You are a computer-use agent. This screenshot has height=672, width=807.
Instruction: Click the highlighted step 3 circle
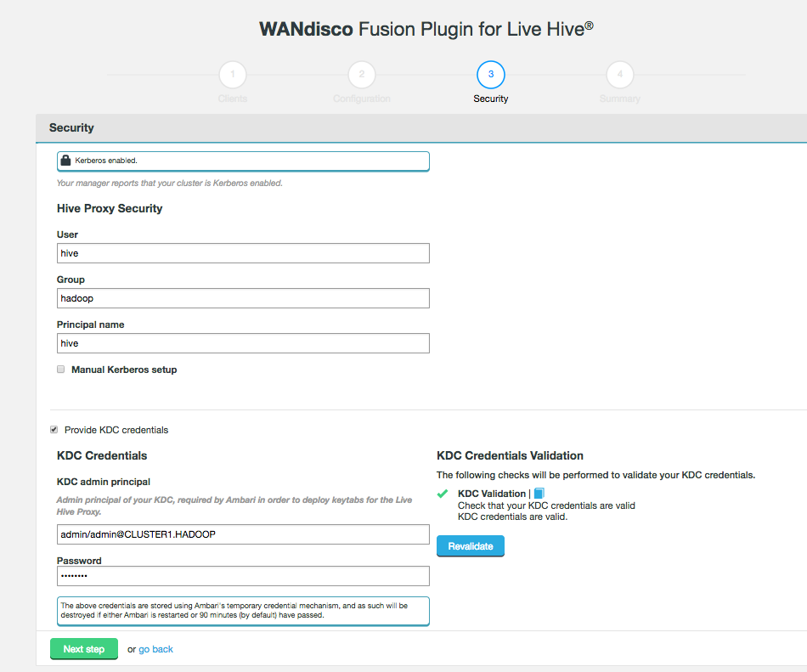[x=491, y=75]
